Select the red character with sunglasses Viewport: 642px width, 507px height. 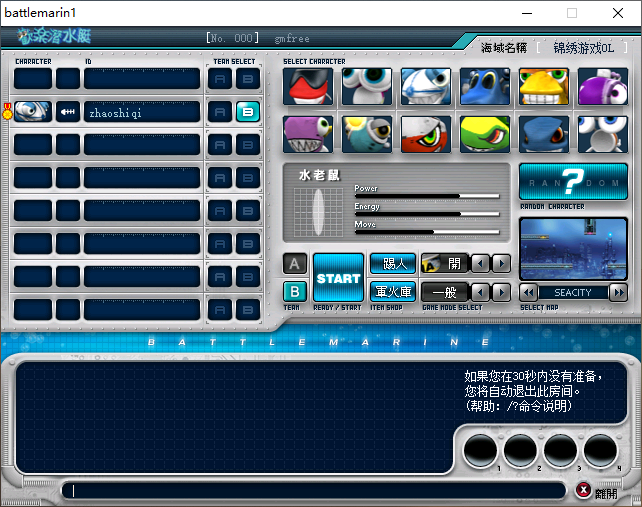click(309, 87)
